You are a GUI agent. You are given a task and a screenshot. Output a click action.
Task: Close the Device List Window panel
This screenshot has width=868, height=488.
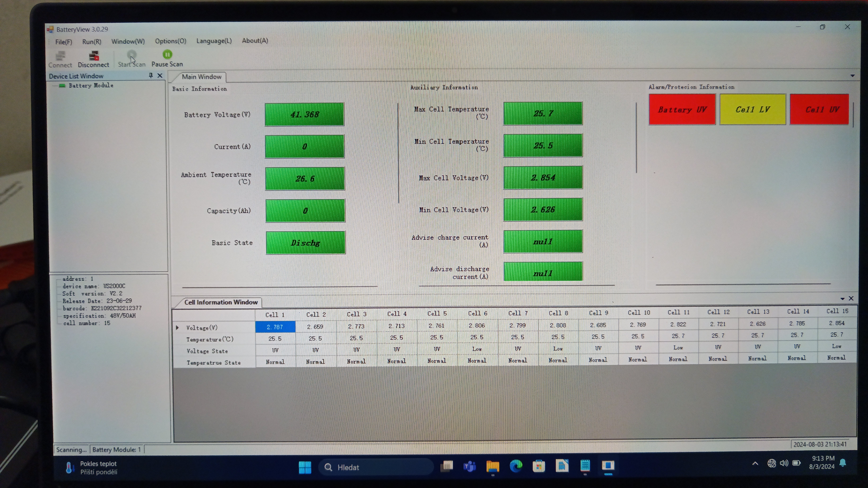(x=160, y=75)
